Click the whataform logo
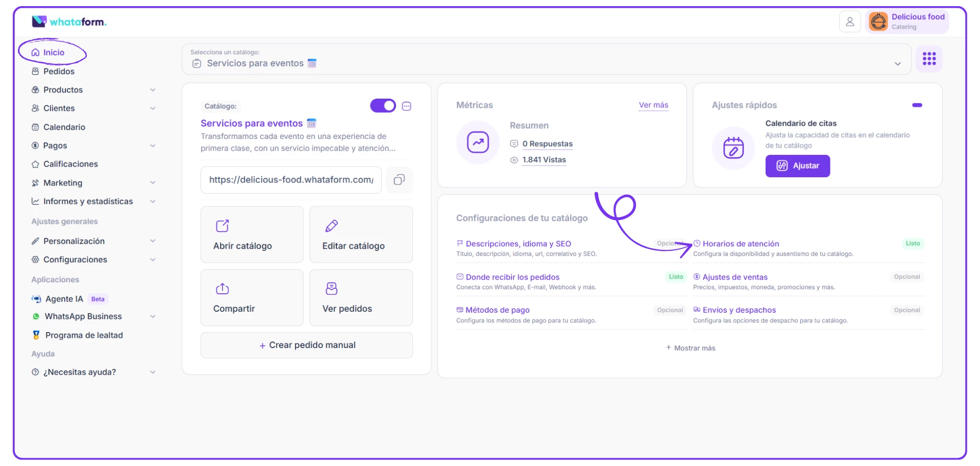 pyautogui.click(x=69, y=22)
